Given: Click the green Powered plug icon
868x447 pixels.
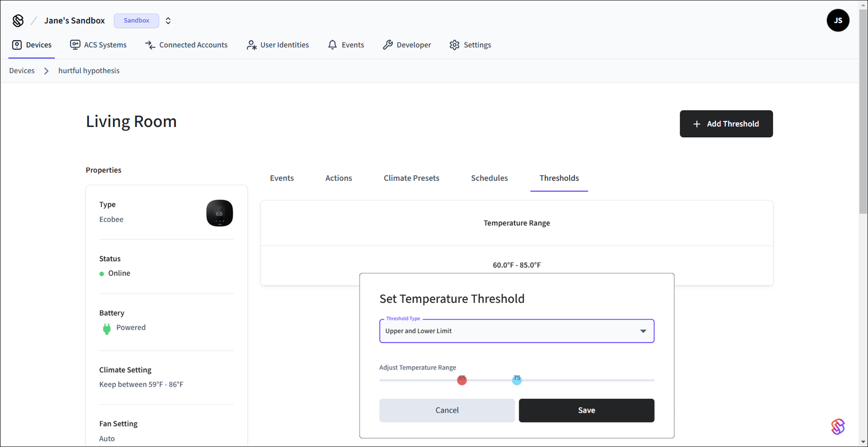Looking at the screenshot, I should [107, 329].
